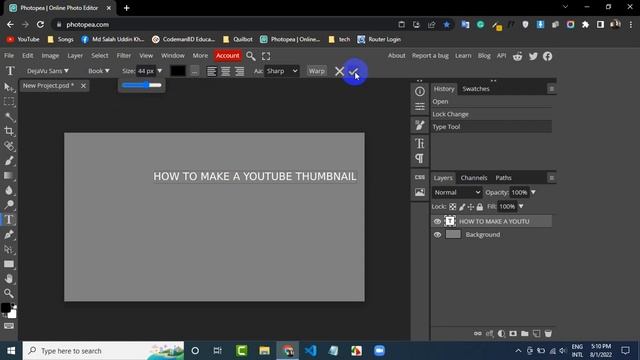The image size is (640, 360).
Task: Select the Spot Healing Brush tool
Action: (9, 146)
